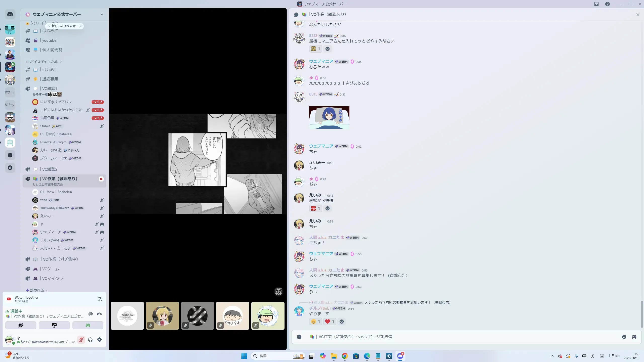This screenshot has width=644, height=362.
Task: Start screen share
Action: click(x=54, y=325)
